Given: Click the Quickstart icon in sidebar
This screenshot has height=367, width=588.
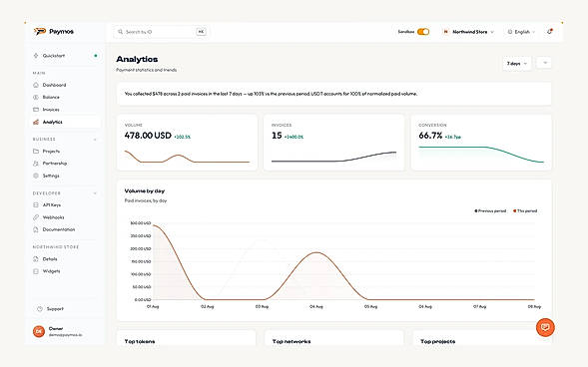Looking at the screenshot, I should 36,56.
